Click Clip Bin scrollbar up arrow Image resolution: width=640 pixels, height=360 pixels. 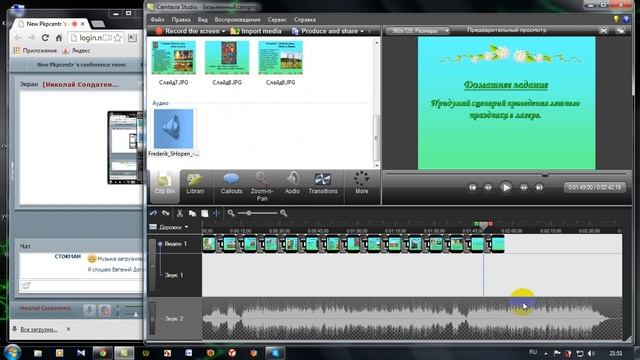point(376,42)
